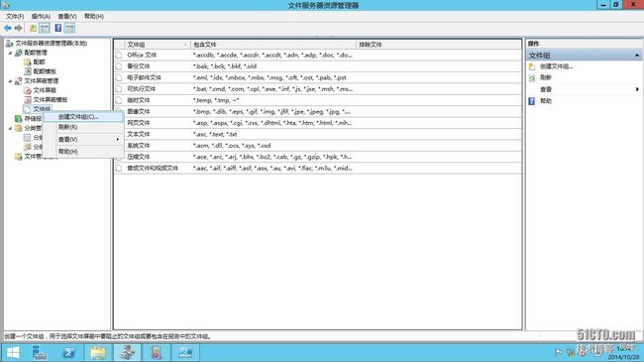Collapse the 文件组 section arrow in actions pane
644x362 pixels.
coord(637,56)
